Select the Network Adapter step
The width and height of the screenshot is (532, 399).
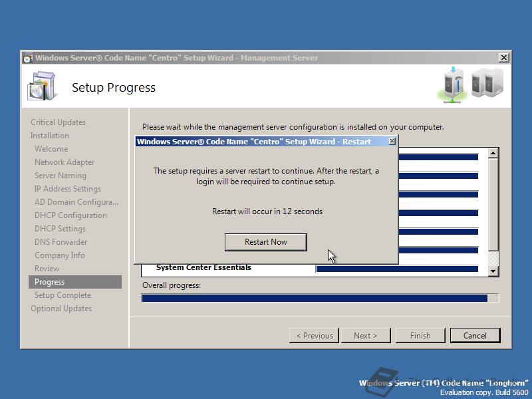65,162
